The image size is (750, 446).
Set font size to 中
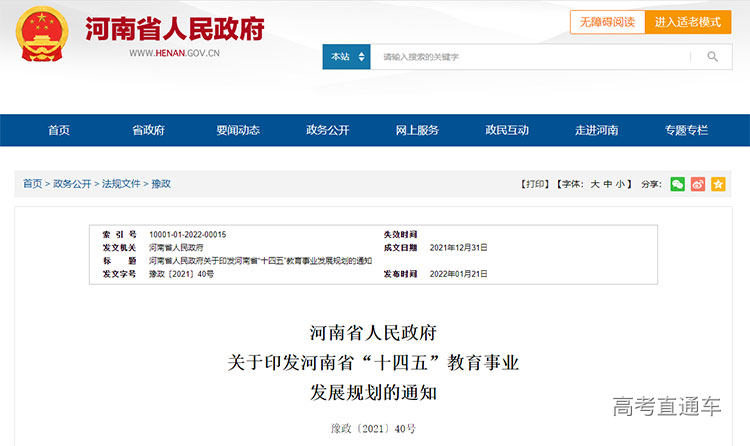pos(607,184)
